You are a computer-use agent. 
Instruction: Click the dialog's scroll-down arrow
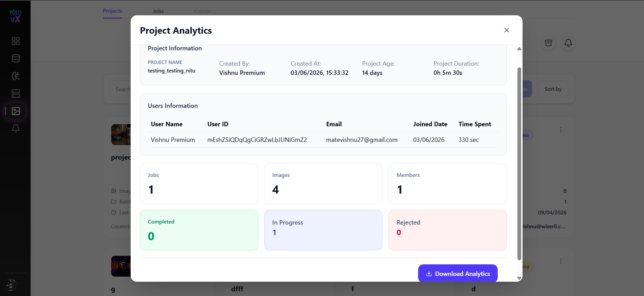pos(519,278)
